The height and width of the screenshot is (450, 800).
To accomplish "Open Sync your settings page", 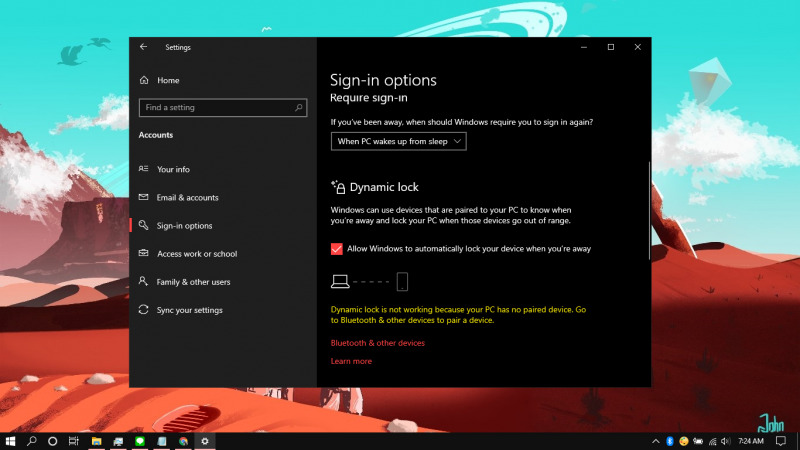I will coord(181,310).
